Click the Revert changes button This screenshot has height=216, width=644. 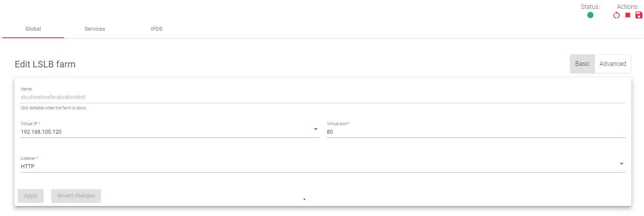(76, 196)
